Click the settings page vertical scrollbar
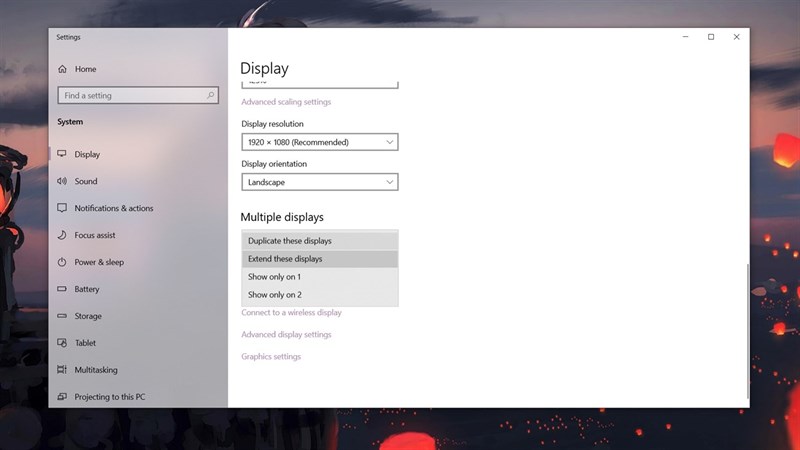 [747, 331]
